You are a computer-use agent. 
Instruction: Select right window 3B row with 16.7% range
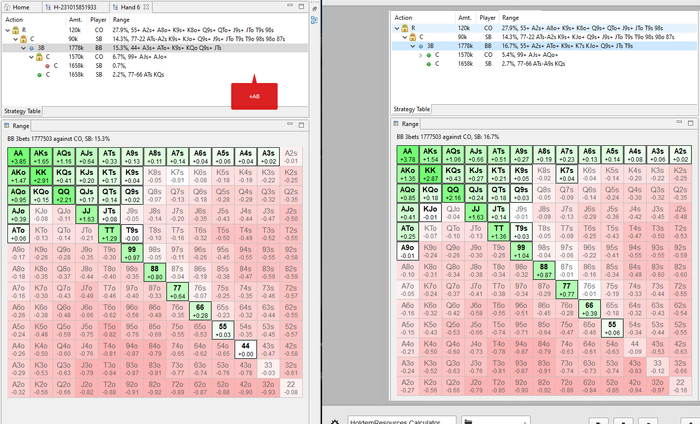[544, 46]
